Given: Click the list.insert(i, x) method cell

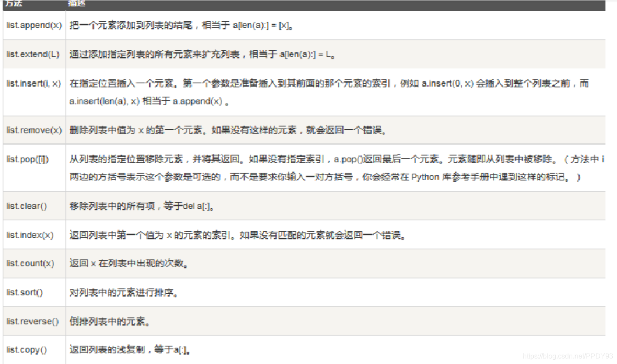Looking at the screenshot, I should coord(34,92).
